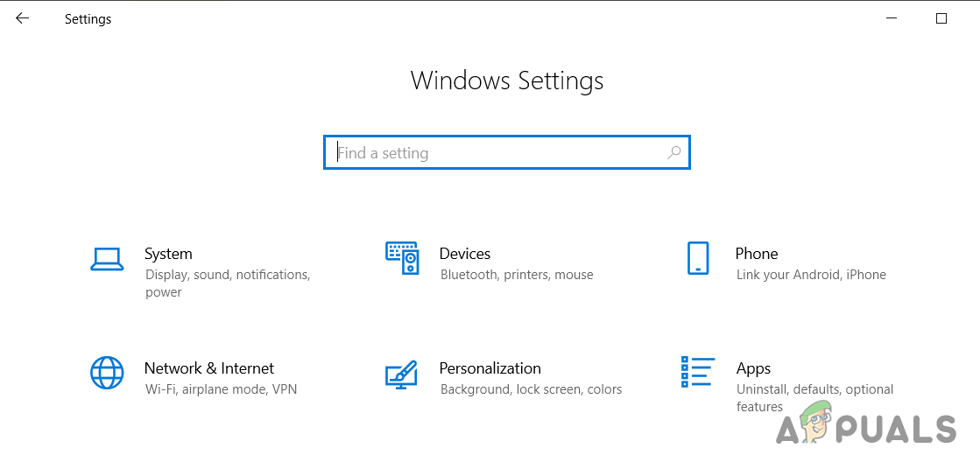Image resolution: width=980 pixels, height=462 pixels.
Task: Click the Personalization paintbrush icon
Action: tap(402, 374)
